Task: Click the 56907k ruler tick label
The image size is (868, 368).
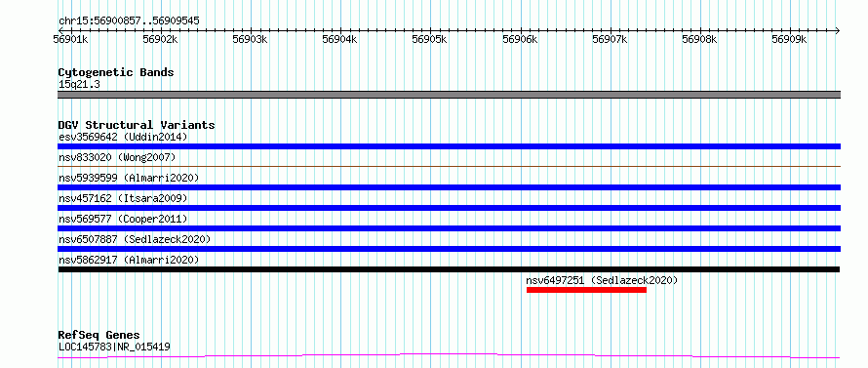Action: (x=610, y=39)
